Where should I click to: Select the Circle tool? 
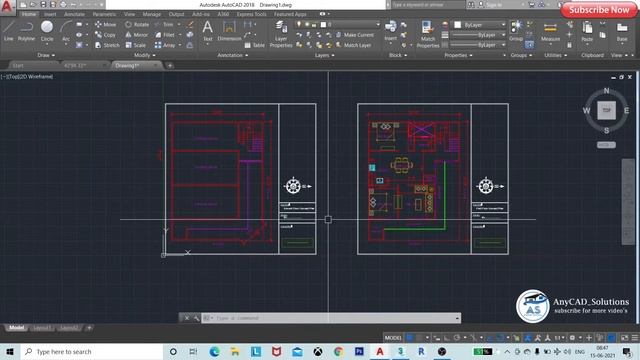pyautogui.click(x=47, y=31)
